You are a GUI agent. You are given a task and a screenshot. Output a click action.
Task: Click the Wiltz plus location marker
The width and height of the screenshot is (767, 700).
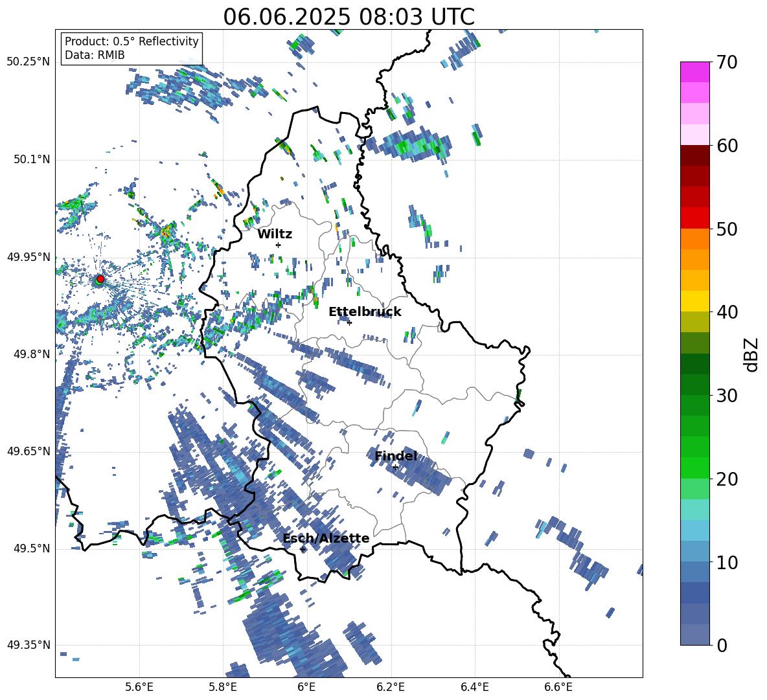[279, 245]
